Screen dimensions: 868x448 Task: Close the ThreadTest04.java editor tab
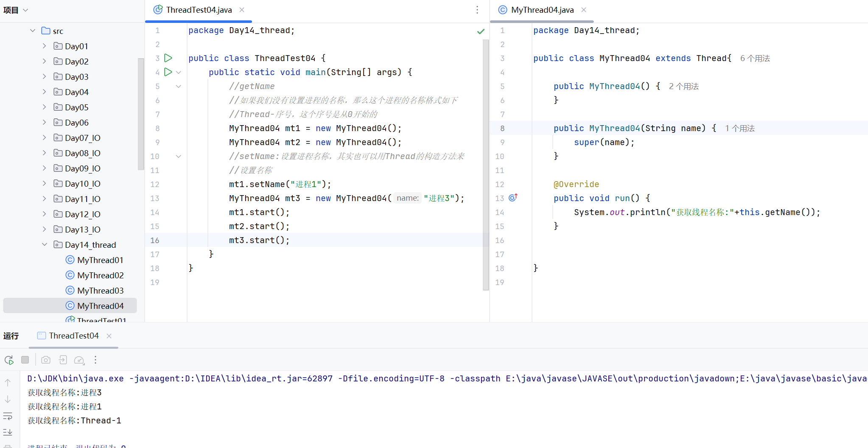(x=242, y=10)
